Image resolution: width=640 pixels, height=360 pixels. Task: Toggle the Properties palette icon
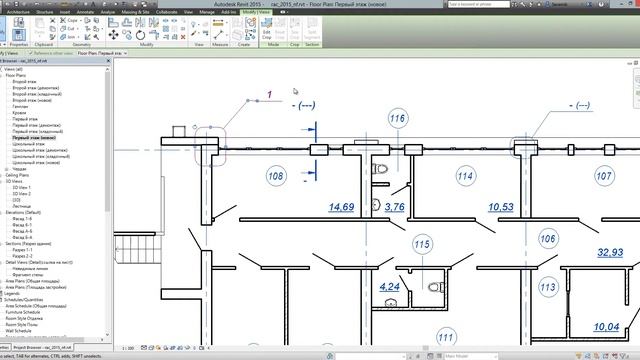click(19, 35)
